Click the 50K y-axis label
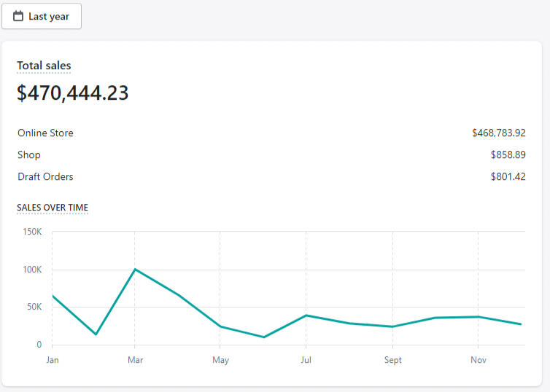550x392 pixels. (34, 307)
